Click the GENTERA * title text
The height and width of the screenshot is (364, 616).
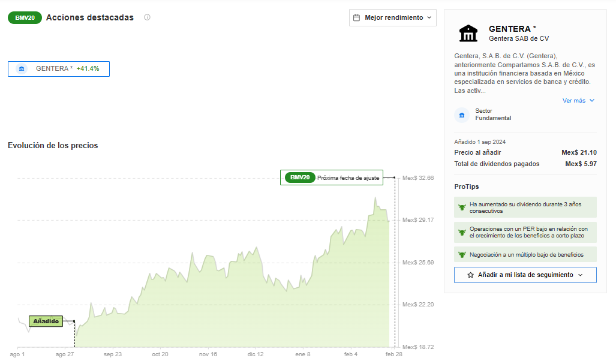512,29
